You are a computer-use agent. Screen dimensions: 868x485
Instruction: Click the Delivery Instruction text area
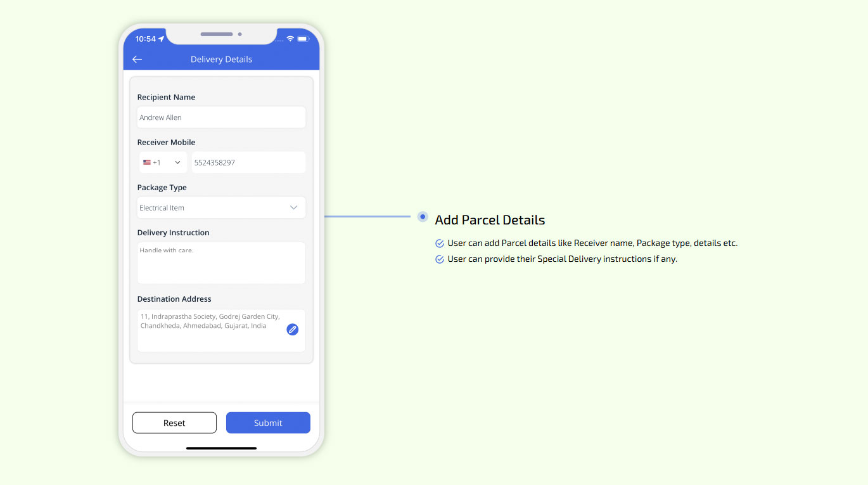221,263
